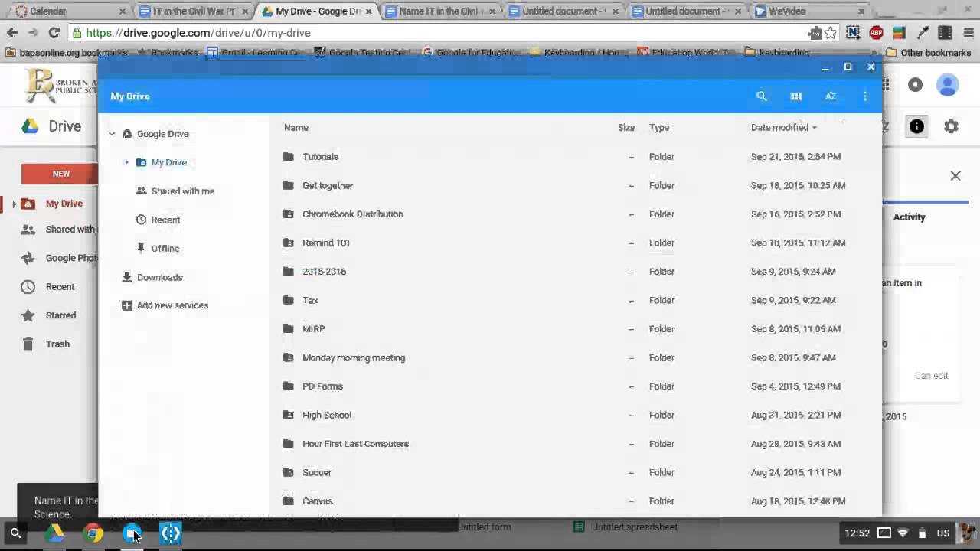Open the launcher search on the shelf
This screenshot has width=980, height=551.
(15, 533)
